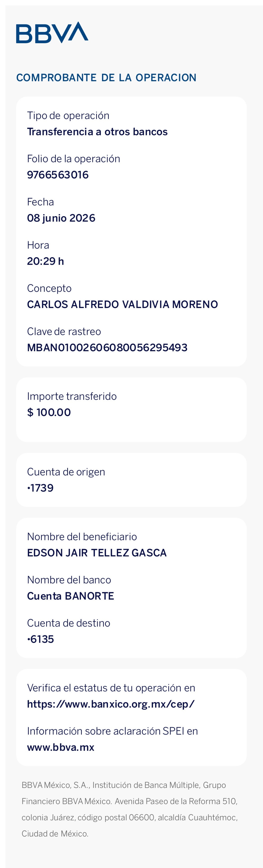The image size is (263, 868).
Task: Select the transferred amount $ 100.00
Action: [49, 412]
